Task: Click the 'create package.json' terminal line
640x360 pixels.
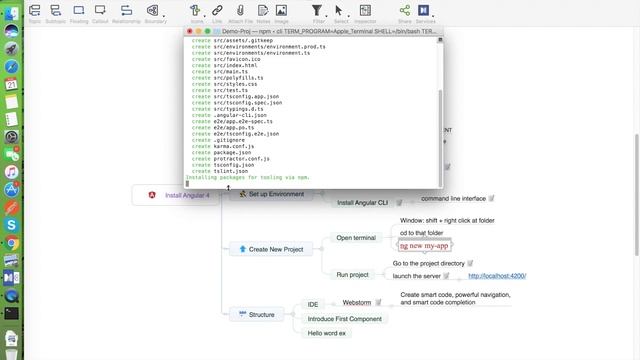Action: coord(222,153)
